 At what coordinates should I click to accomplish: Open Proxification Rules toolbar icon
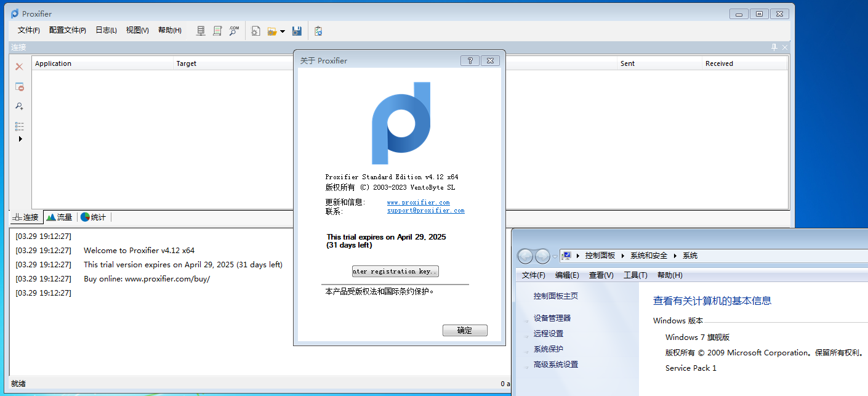pos(217,30)
